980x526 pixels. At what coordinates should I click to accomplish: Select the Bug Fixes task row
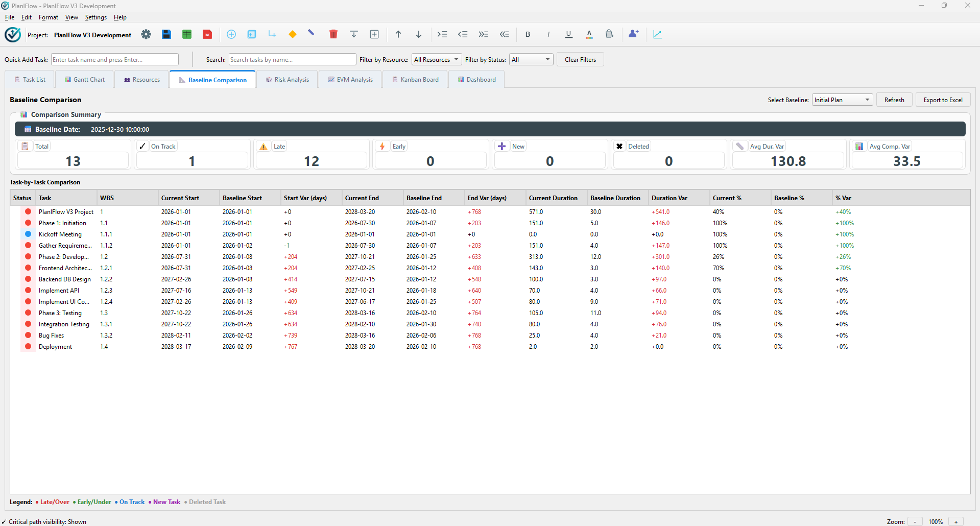tap(490, 336)
